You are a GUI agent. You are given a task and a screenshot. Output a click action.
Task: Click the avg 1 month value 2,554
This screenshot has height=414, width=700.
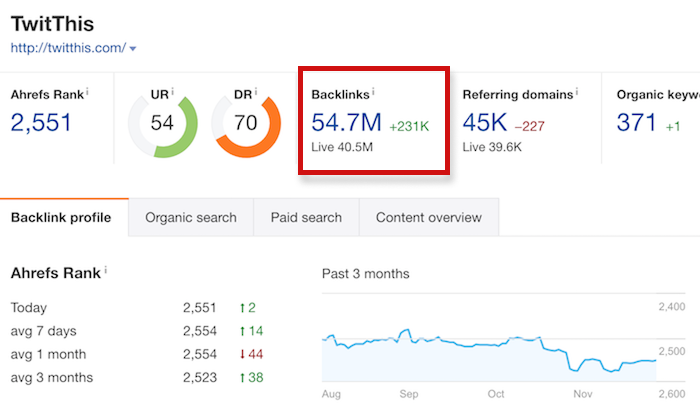(x=200, y=354)
